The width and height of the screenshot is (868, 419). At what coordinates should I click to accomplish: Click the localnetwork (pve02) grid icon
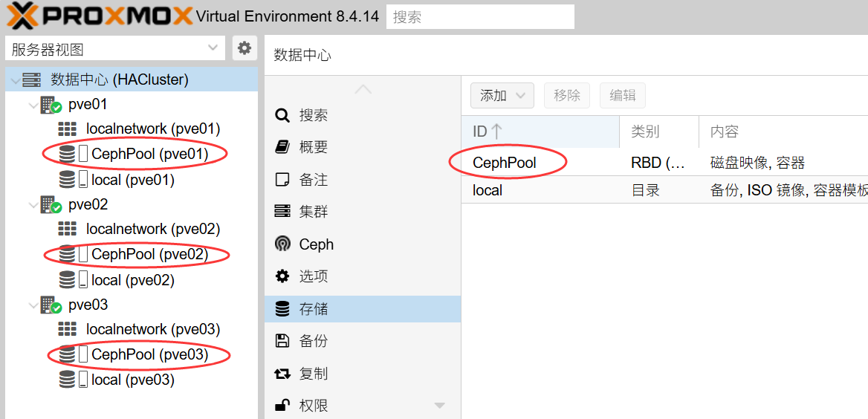(x=67, y=229)
